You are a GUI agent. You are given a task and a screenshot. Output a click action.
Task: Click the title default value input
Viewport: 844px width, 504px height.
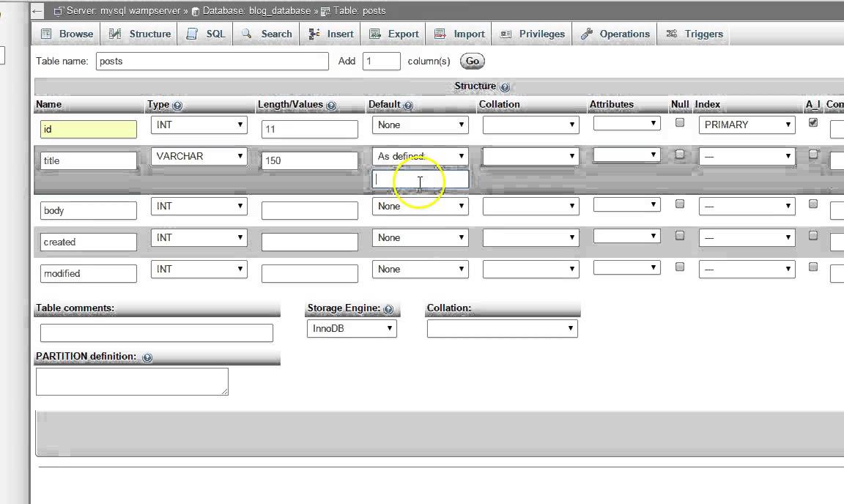click(421, 179)
